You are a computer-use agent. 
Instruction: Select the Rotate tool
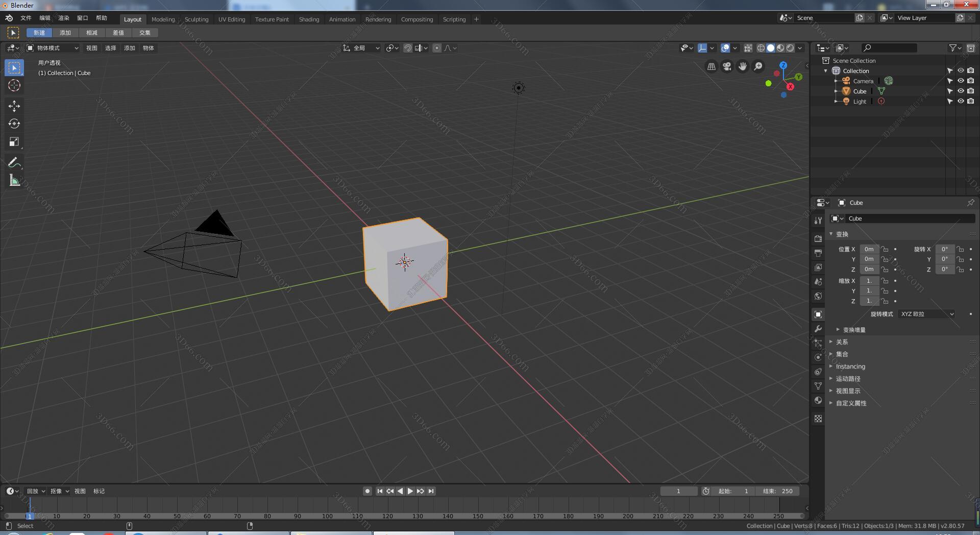(x=14, y=124)
